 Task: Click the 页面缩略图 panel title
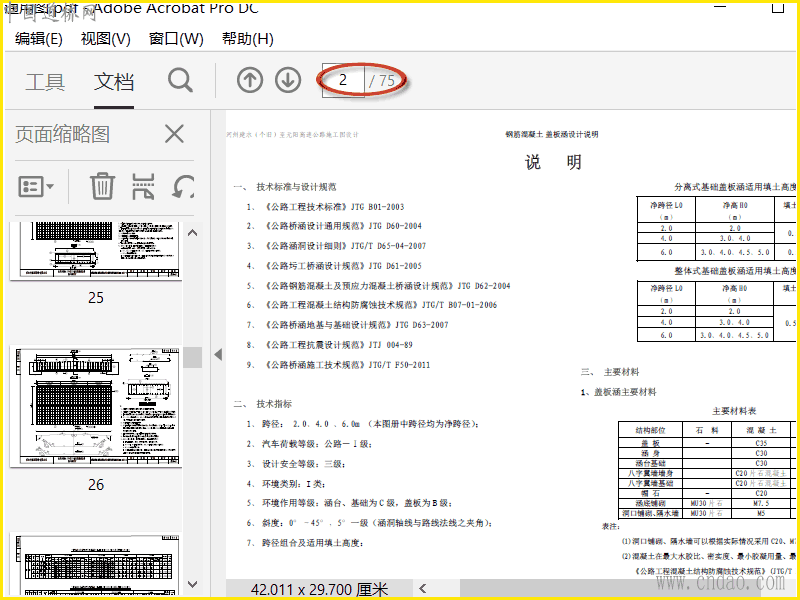(x=62, y=134)
